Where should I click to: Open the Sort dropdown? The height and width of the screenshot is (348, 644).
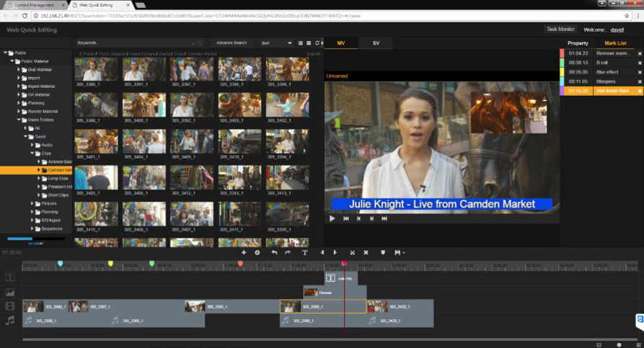point(275,43)
